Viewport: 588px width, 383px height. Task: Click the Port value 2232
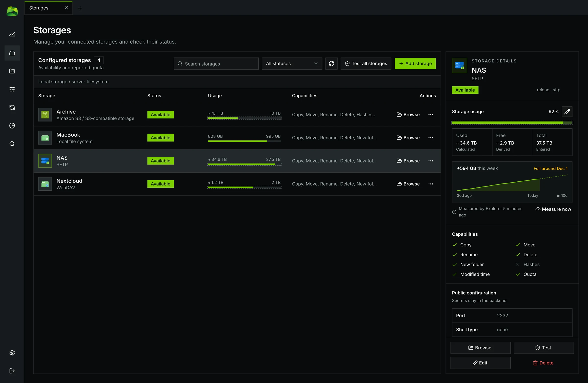click(502, 316)
